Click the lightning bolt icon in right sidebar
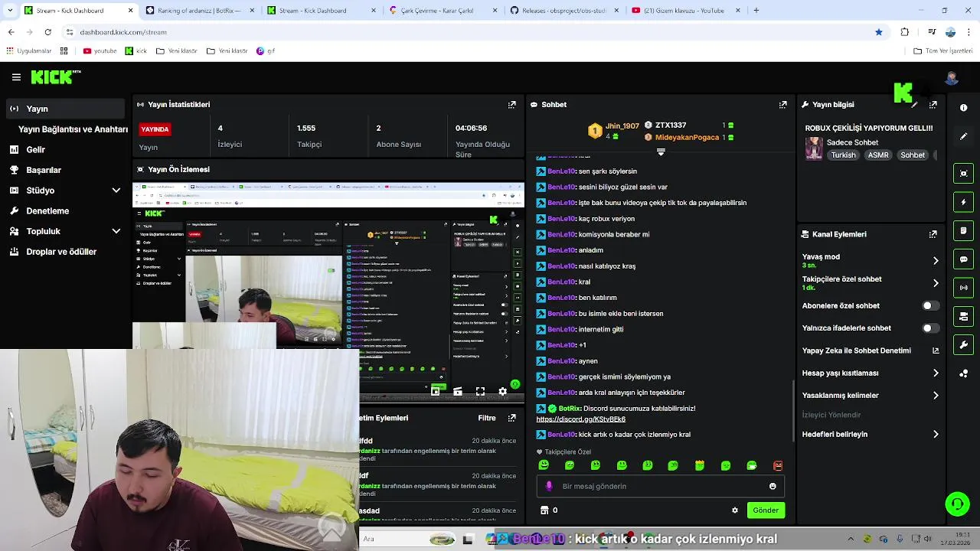The width and height of the screenshot is (980, 551). pos(964,202)
